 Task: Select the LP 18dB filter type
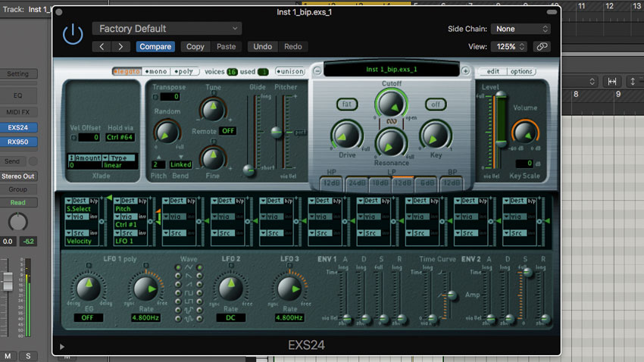tap(380, 183)
